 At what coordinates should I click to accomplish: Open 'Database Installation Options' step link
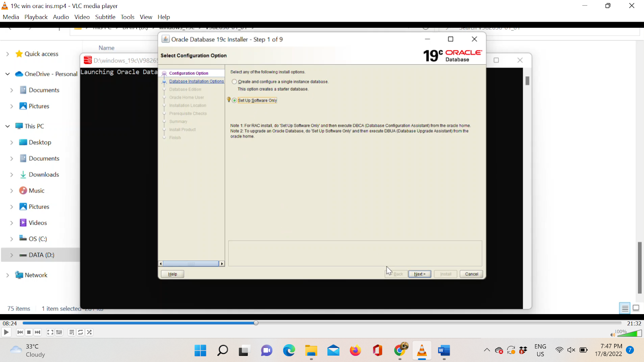click(196, 81)
